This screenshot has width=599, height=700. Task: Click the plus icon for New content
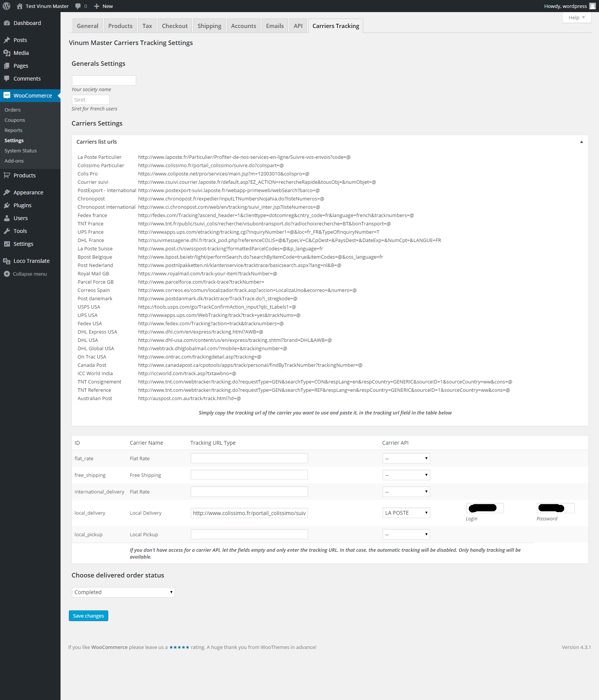point(96,6)
